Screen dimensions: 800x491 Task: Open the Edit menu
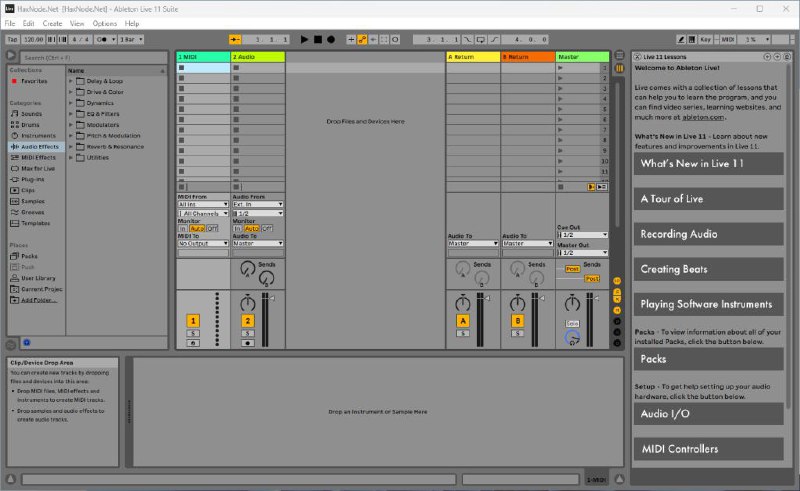point(29,23)
